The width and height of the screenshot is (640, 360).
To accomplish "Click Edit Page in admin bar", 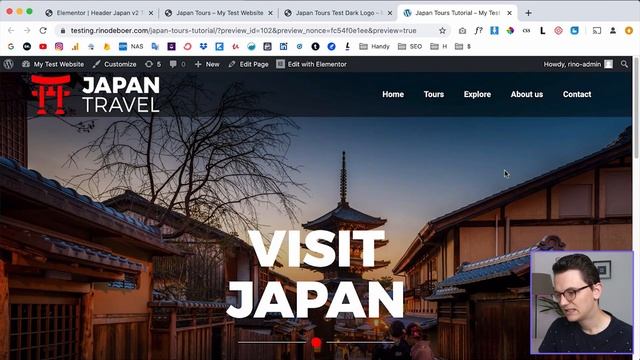I will coord(248,64).
